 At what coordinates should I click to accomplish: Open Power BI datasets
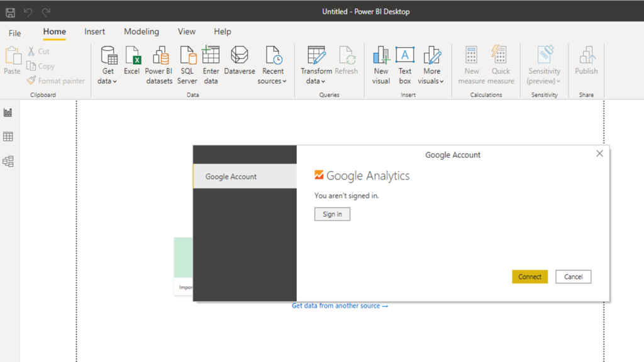(159, 65)
